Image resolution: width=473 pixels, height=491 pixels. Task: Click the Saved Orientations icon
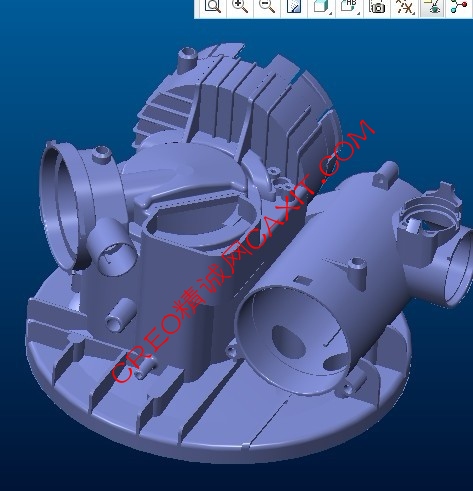click(347, 6)
